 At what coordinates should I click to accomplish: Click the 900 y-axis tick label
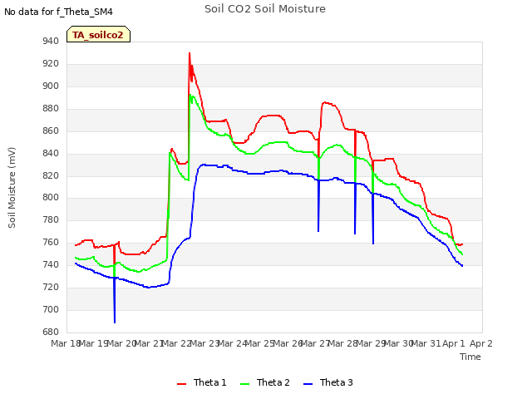pyautogui.click(x=51, y=86)
